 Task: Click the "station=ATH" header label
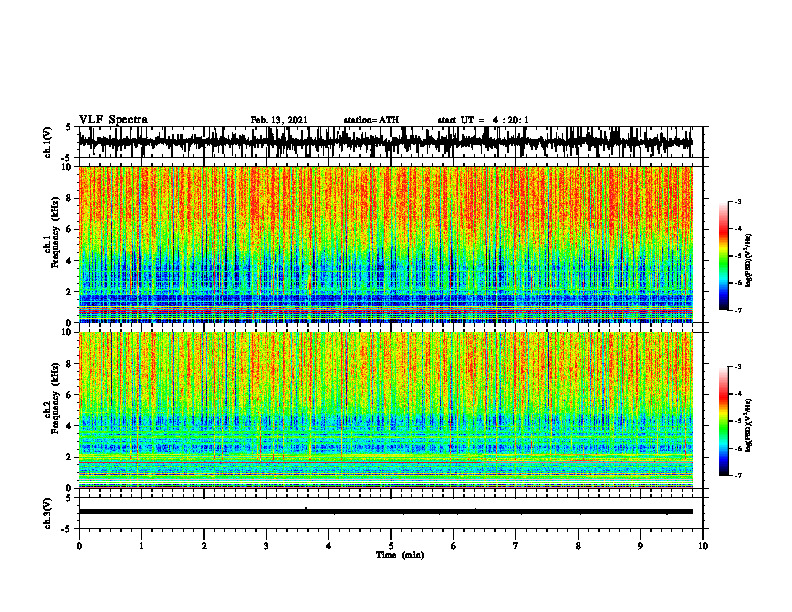pyautogui.click(x=371, y=120)
